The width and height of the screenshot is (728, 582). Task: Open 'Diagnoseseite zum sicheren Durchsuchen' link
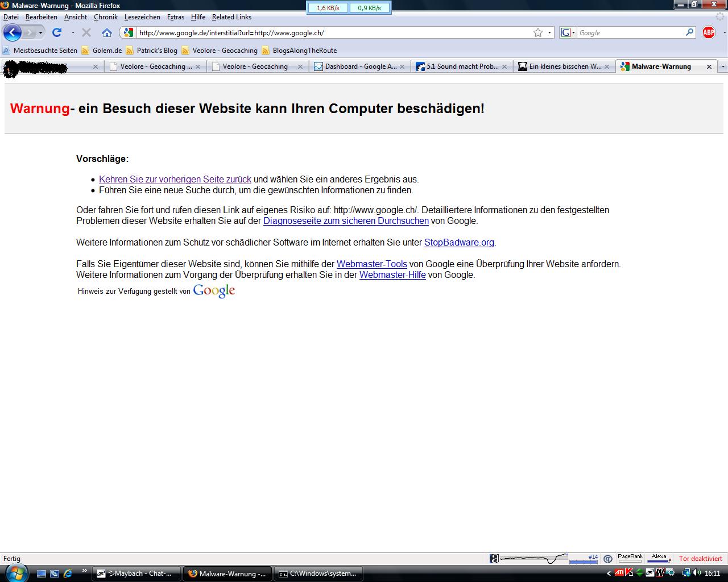click(x=346, y=221)
